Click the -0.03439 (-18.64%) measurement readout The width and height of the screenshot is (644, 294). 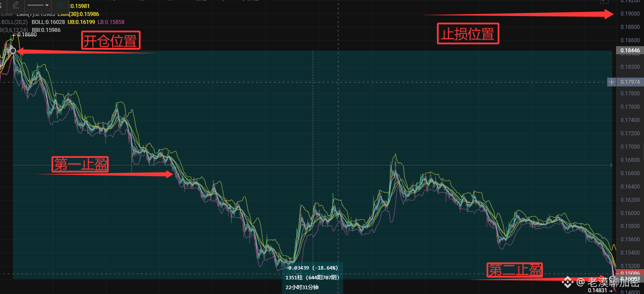click(312, 268)
